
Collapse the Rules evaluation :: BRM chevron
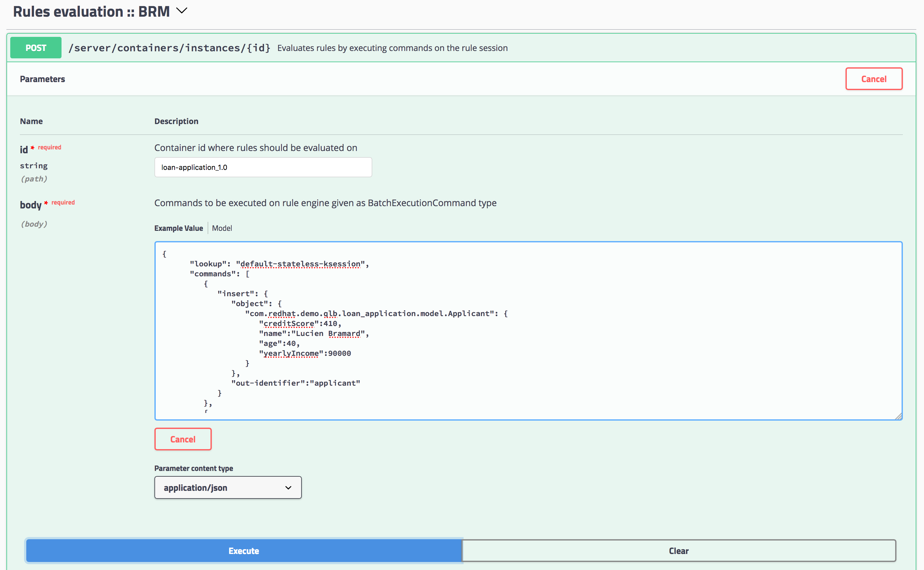[x=182, y=11]
